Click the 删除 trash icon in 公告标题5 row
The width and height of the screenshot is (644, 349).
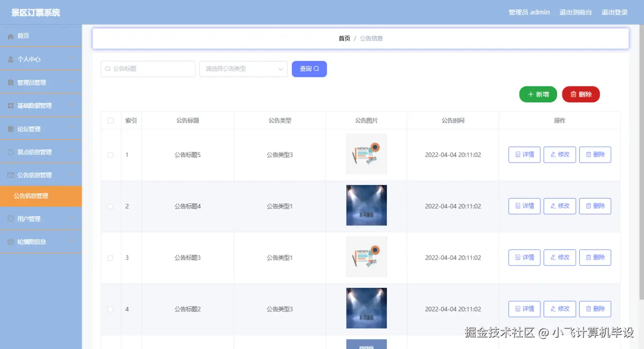point(589,155)
